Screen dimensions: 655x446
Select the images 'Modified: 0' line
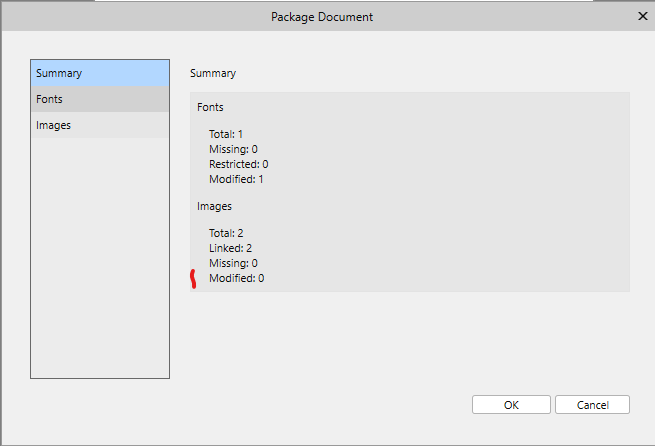pos(236,278)
